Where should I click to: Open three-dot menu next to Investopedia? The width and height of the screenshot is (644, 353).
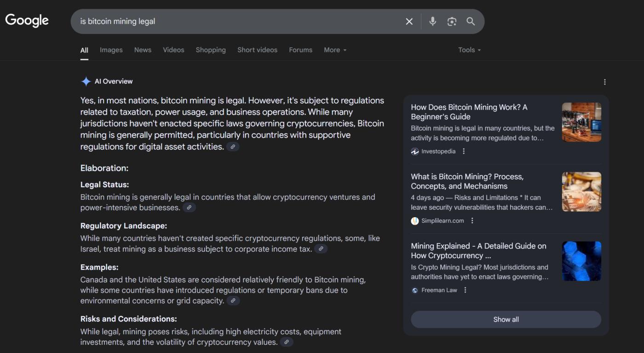tap(464, 151)
